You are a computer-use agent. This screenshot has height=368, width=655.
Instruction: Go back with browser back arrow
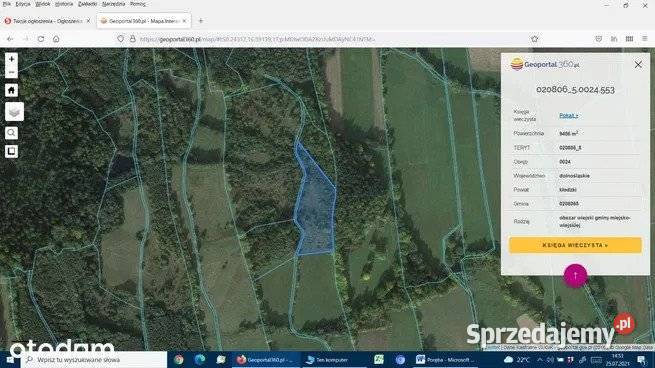coord(10,39)
